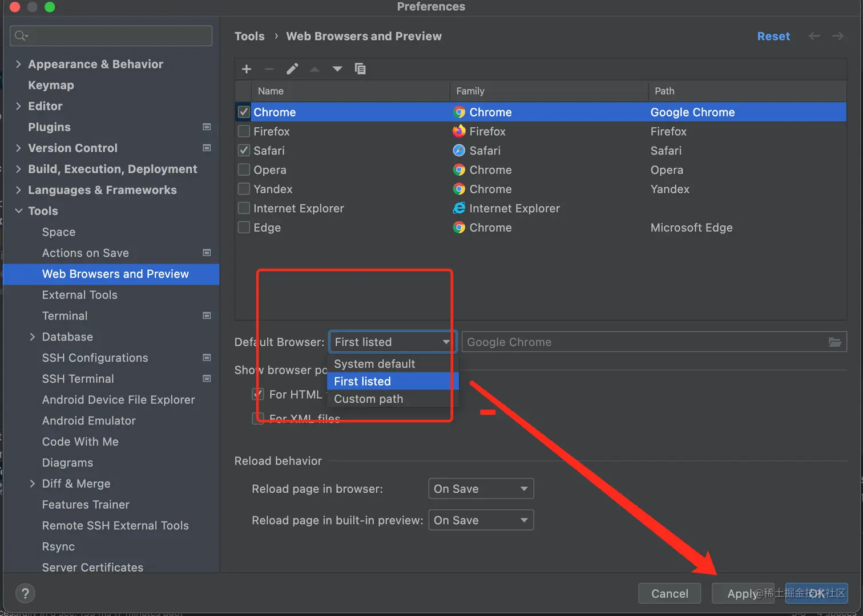This screenshot has width=863, height=616.
Task: Uncheck the Safari browser checkbox
Action: tap(244, 151)
